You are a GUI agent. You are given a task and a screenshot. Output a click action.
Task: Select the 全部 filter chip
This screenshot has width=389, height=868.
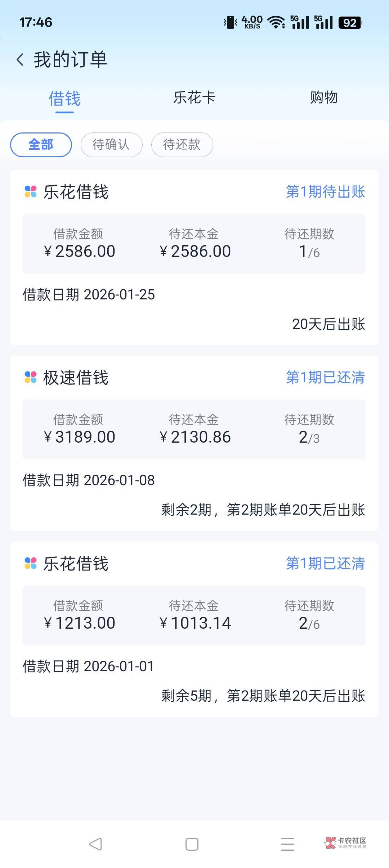tap(41, 145)
